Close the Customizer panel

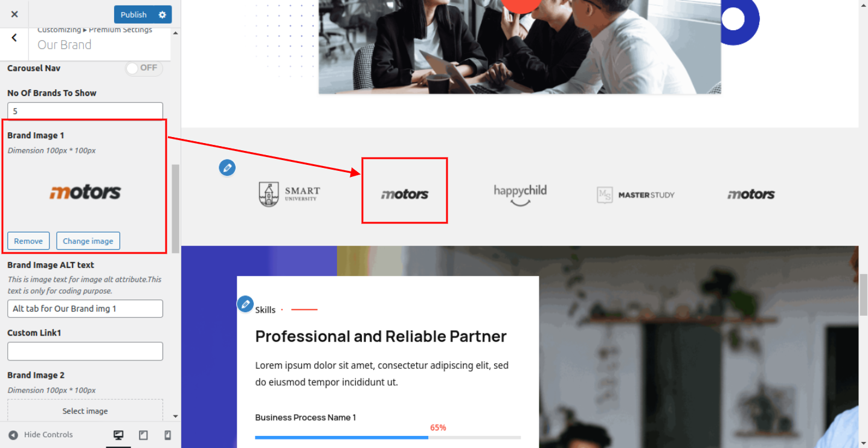point(14,14)
